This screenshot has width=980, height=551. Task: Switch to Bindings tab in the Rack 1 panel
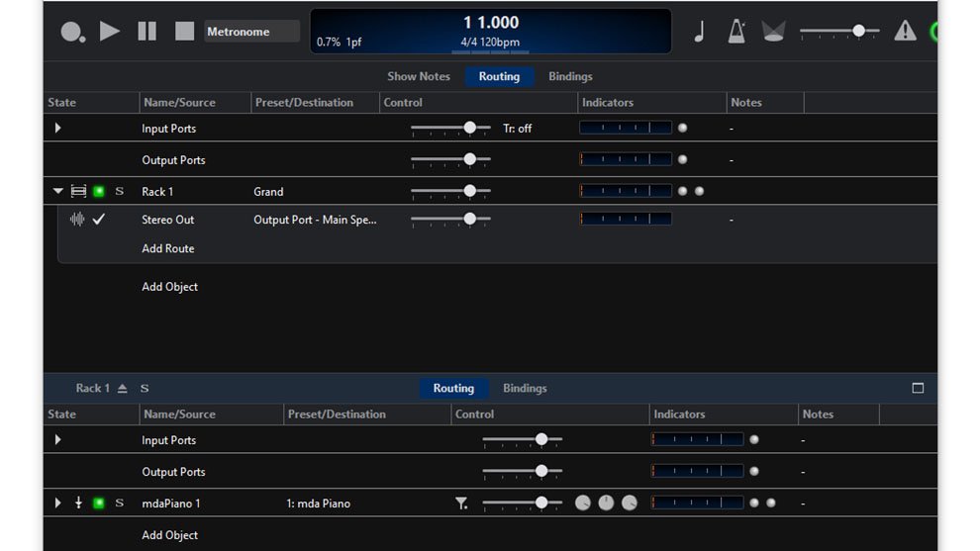525,389
